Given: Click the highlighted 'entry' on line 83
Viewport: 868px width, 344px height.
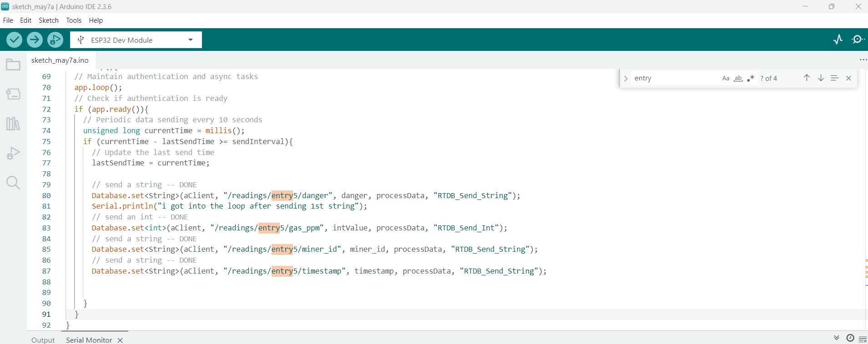Looking at the screenshot, I should pos(269,228).
